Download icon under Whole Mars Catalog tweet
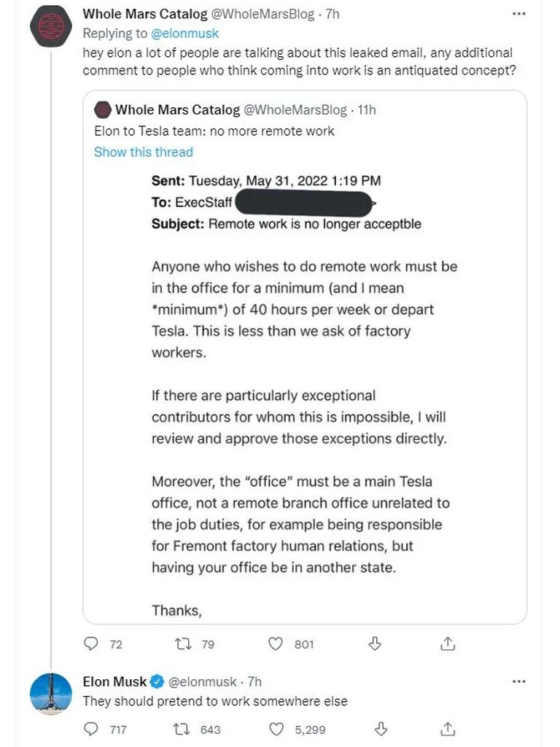The width and height of the screenshot is (560, 747). (x=375, y=643)
